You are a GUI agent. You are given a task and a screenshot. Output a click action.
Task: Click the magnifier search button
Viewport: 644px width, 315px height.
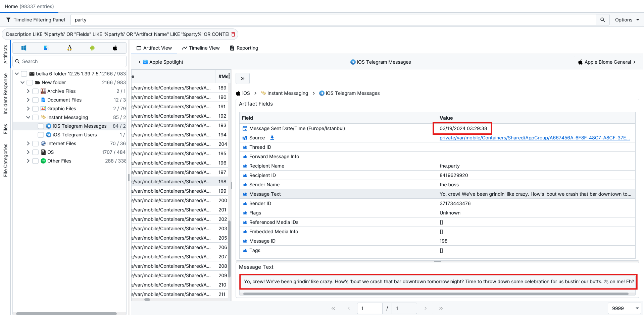[602, 20]
